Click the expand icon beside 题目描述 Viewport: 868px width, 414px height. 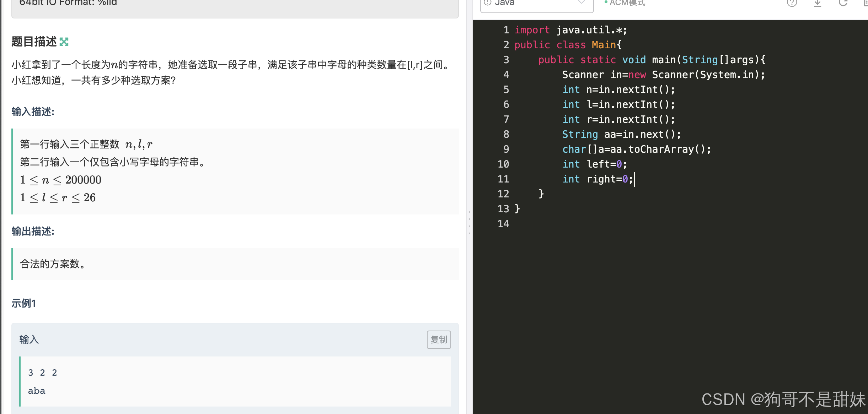pyautogui.click(x=64, y=42)
